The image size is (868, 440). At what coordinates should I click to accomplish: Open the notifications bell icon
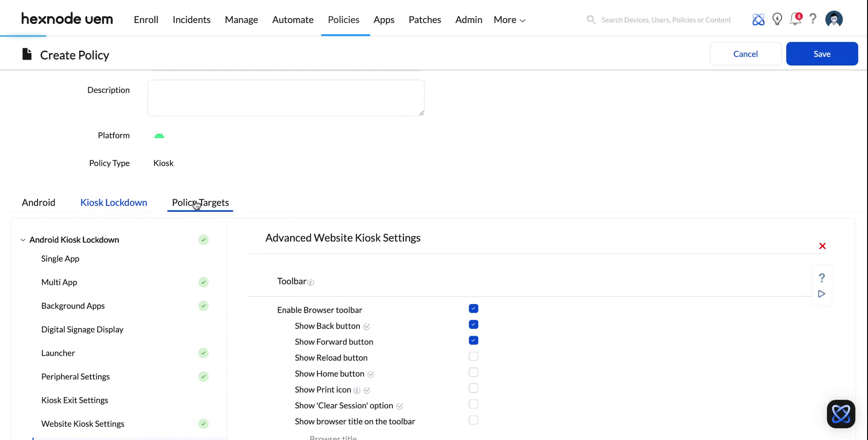tap(795, 19)
